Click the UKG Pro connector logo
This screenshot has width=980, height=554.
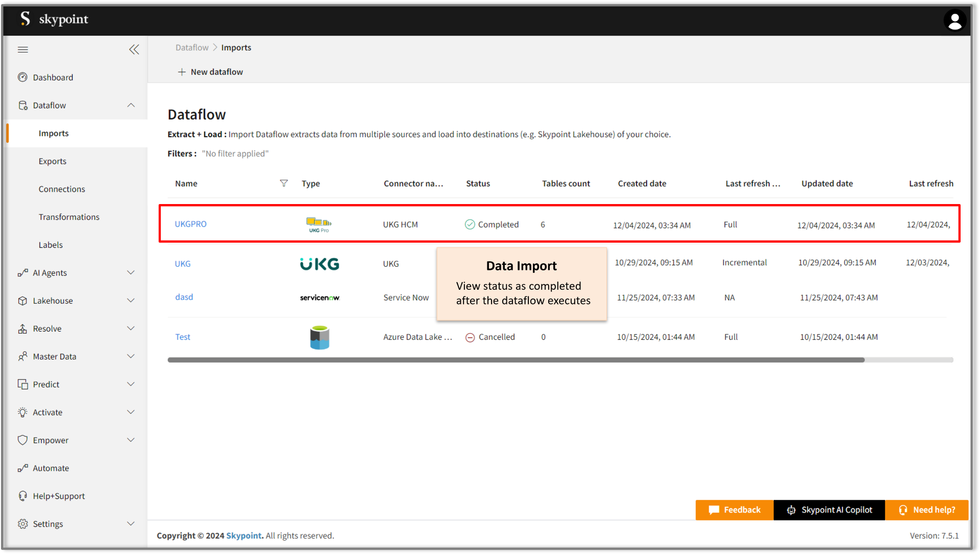tap(319, 224)
